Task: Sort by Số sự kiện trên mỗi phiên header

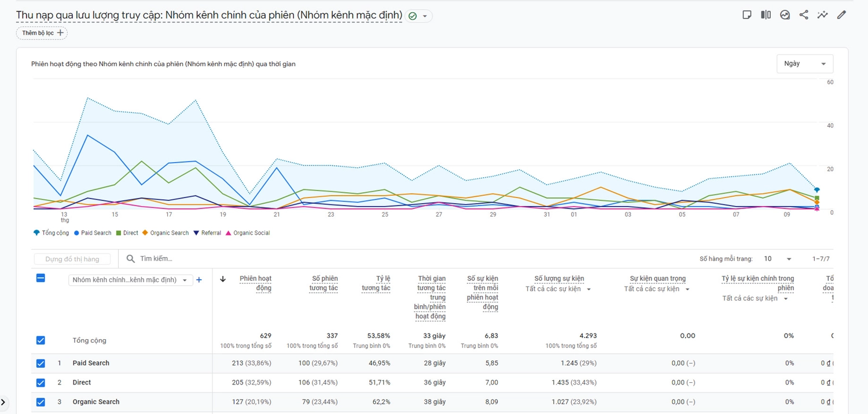Action: 483,293
